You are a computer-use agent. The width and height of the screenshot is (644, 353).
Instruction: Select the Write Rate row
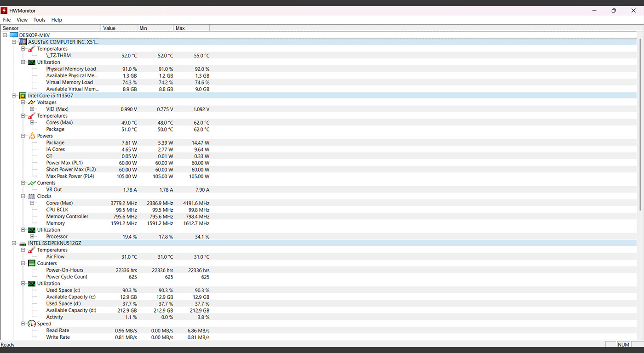pyautogui.click(x=318, y=337)
